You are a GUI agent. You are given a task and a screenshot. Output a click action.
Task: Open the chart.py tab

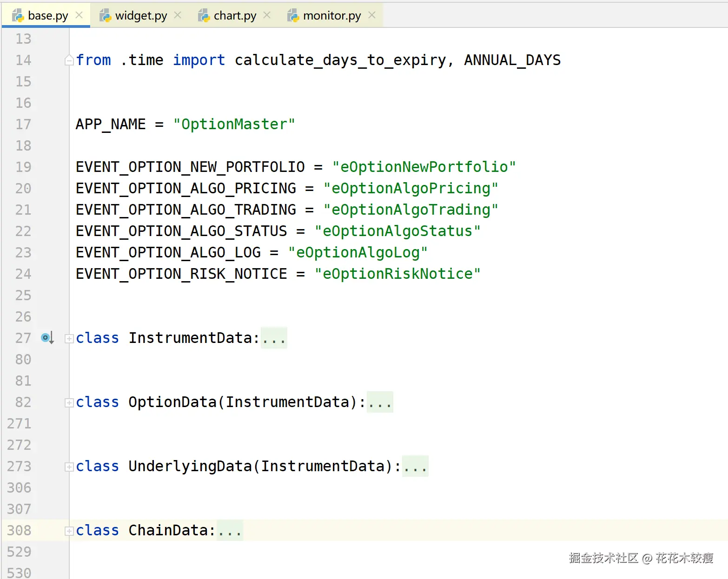pyautogui.click(x=234, y=15)
